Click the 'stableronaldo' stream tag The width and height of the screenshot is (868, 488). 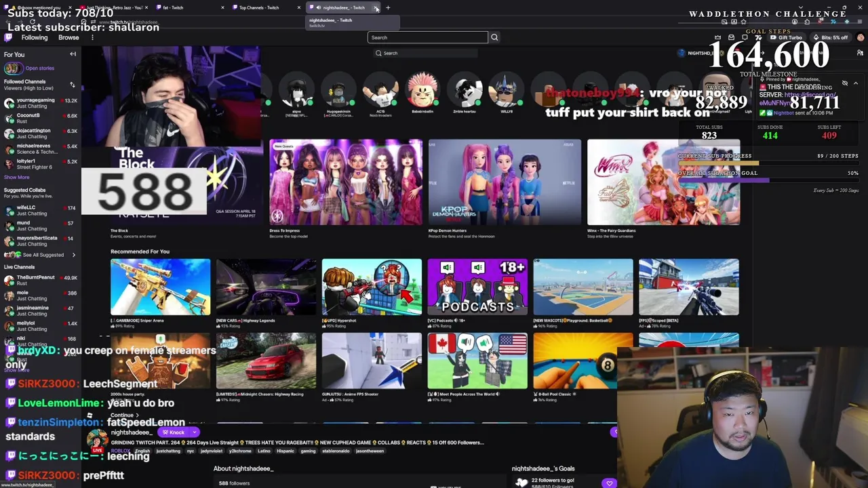point(334,451)
